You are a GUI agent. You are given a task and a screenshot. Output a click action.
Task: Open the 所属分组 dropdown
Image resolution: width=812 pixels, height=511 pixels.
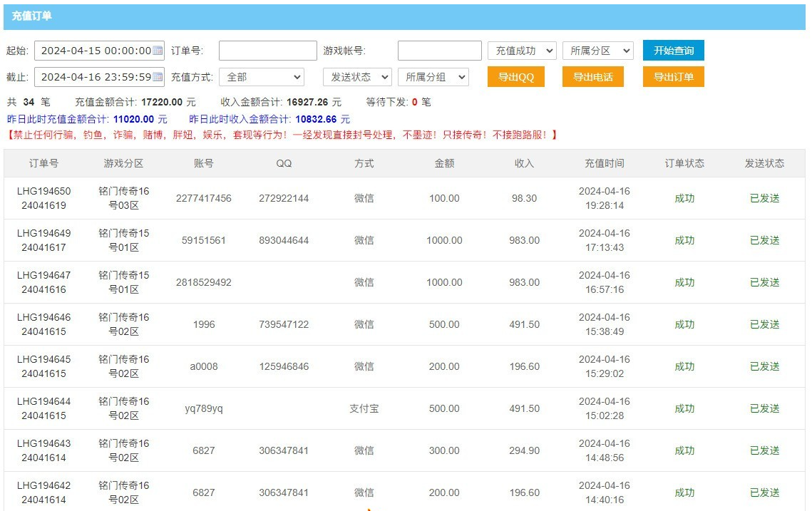pos(433,77)
